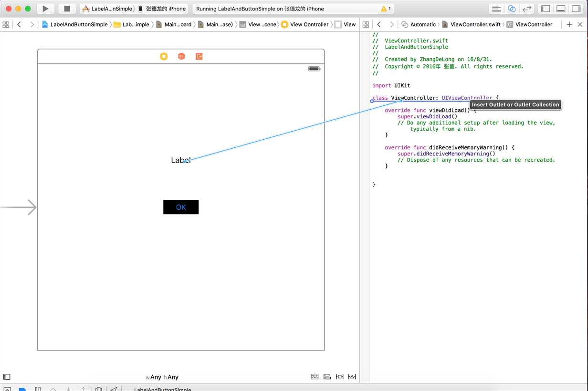The width and height of the screenshot is (588, 391).
Task: Click the super.didReceiveMemoryWarning() line
Action: (x=446, y=154)
